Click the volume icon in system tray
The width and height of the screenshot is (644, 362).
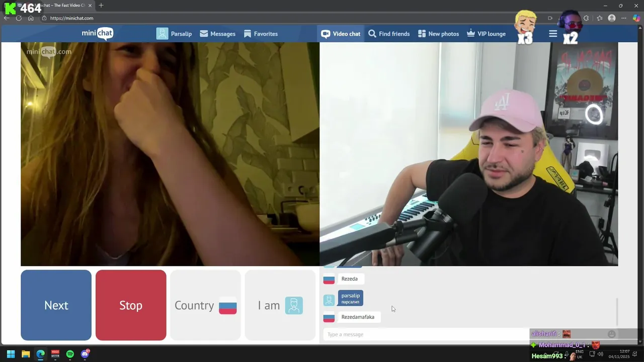(600, 354)
